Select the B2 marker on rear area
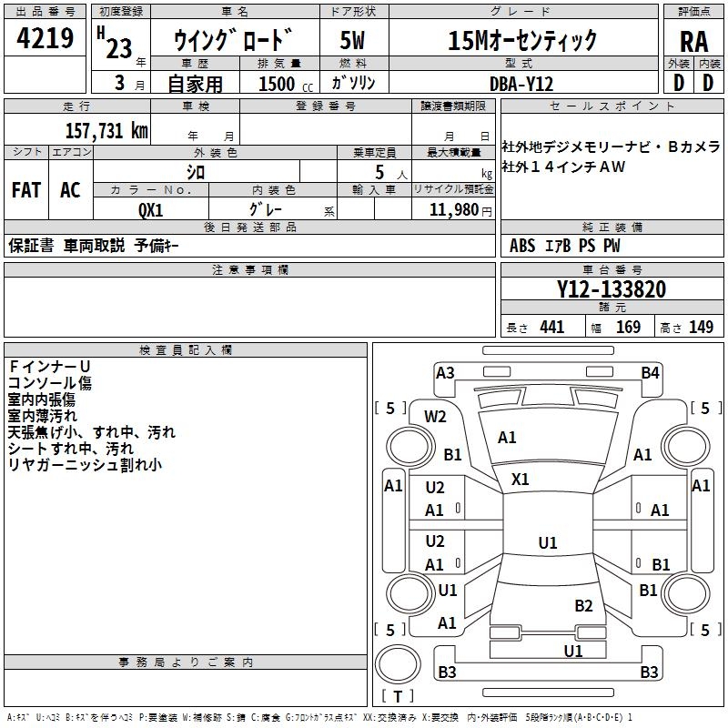The height and width of the screenshot is (728, 728). tap(583, 605)
